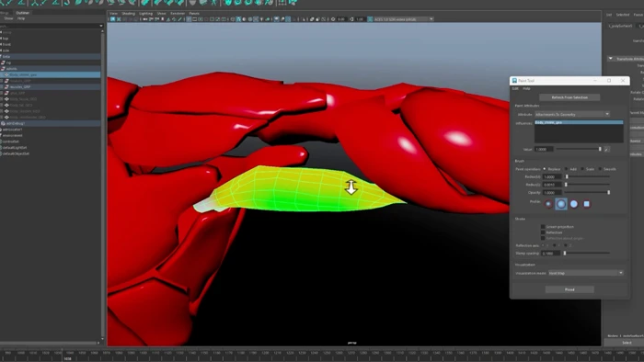Click the Refresh From Selection button
644x362 pixels.
click(569, 97)
